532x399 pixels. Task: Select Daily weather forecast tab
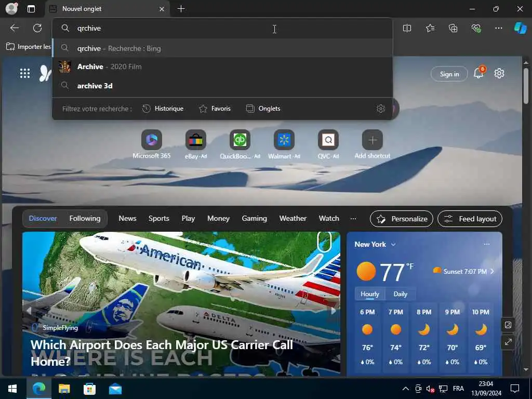click(x=400, y=294)
